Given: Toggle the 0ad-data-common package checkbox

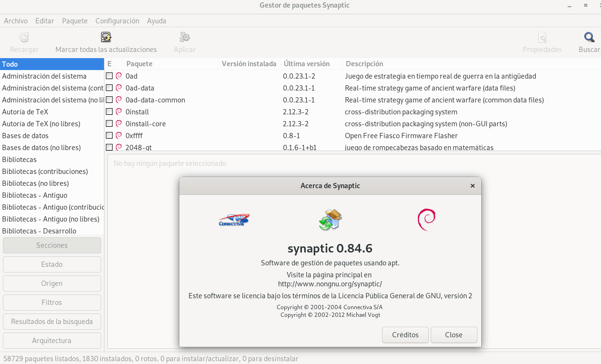Looking at the screenshot, I should 109,100.
